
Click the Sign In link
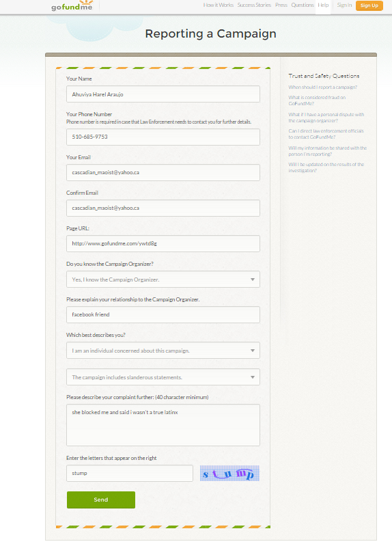pyautogui.click(x=344, y=5)
